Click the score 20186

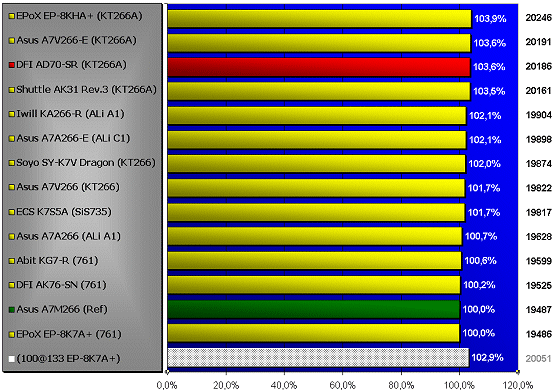click(539, 66)
